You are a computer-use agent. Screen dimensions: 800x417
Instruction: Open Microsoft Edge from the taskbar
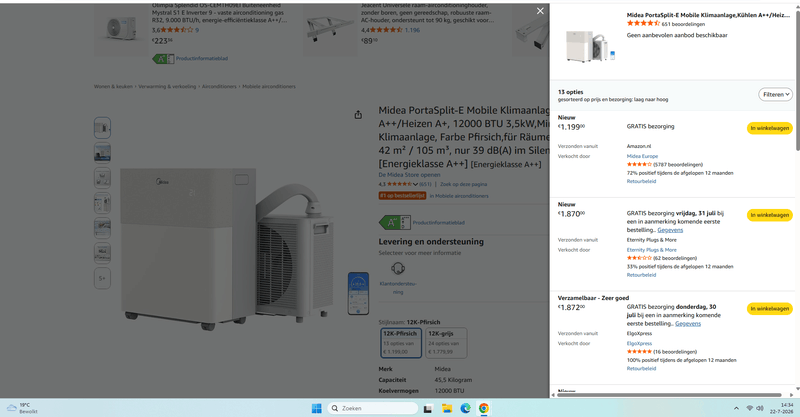click(x=465, y=408)
